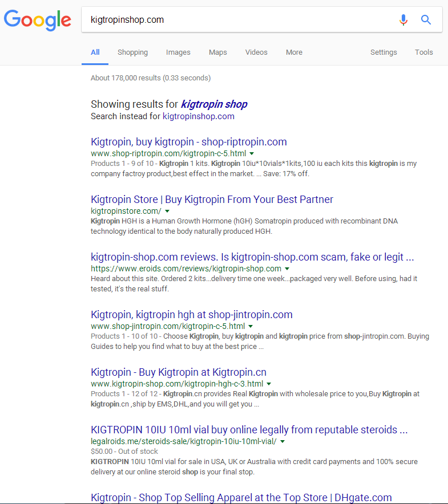The image size is (448, 504).
Task: Open the Settings menu
Action: (x=384, y=52)
